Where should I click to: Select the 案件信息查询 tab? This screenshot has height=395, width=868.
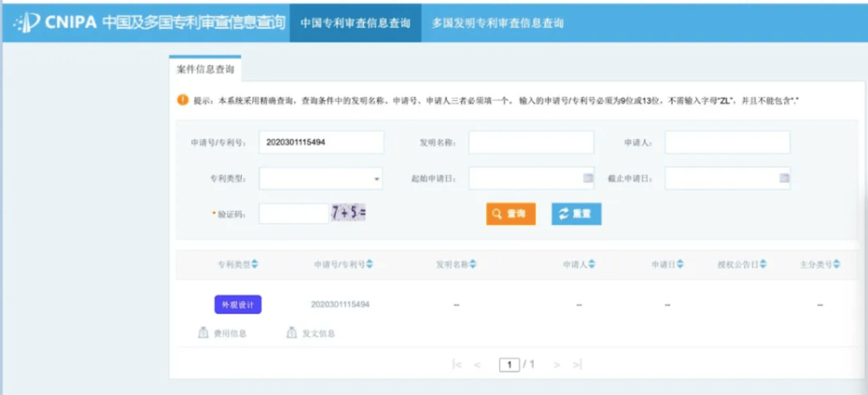pos(205,70)
